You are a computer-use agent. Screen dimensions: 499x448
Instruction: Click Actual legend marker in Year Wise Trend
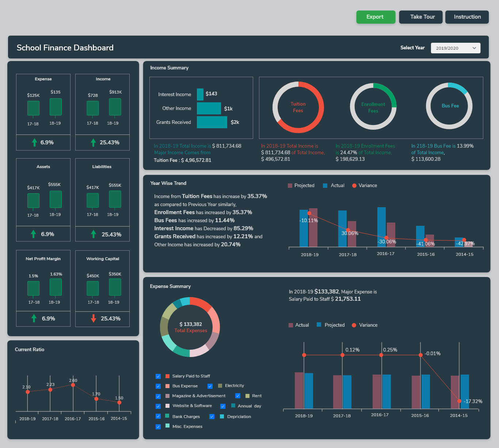pyautogui.click(x=325, y=186)
